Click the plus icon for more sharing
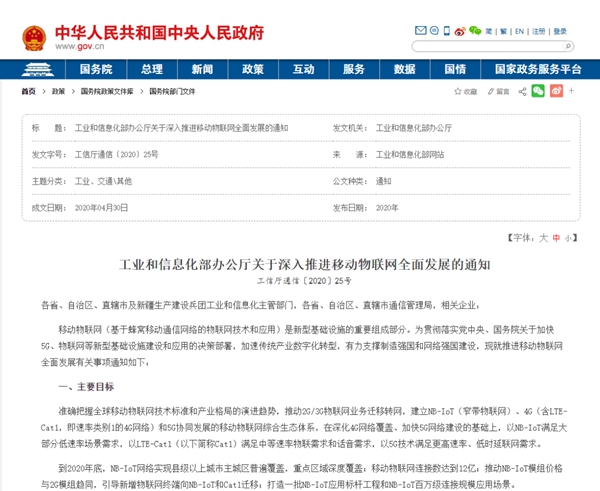Image resolution: width=600 pixels, height=491 pixels. click(x=571, y=91)
